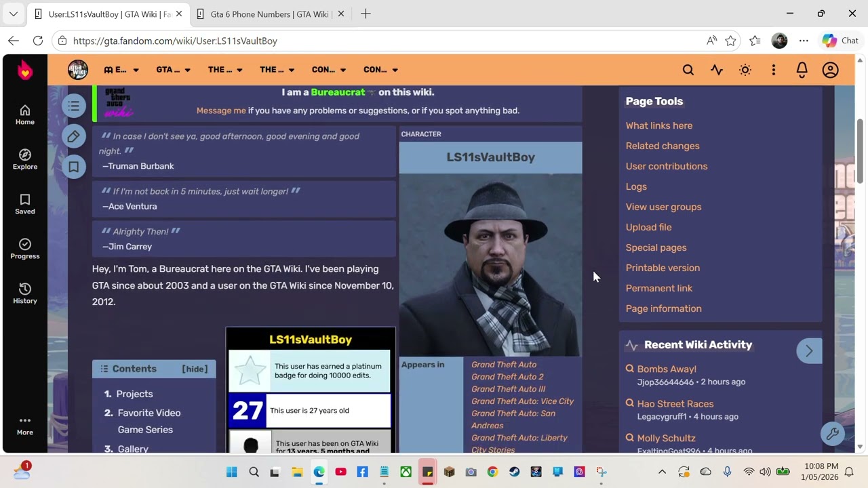Viewport: 868px width, 488px height.
Task: Open Steam from the taskbar
Action: 514,472
